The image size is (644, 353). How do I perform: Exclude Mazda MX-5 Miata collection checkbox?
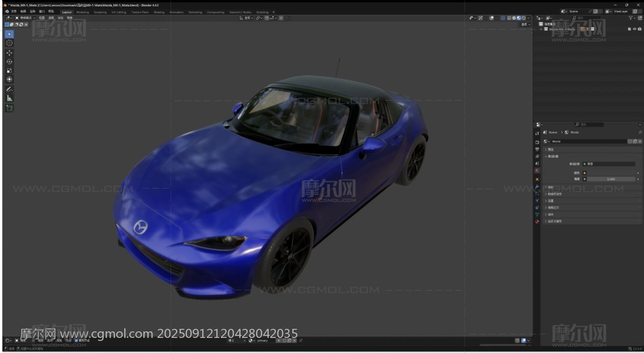629,29
